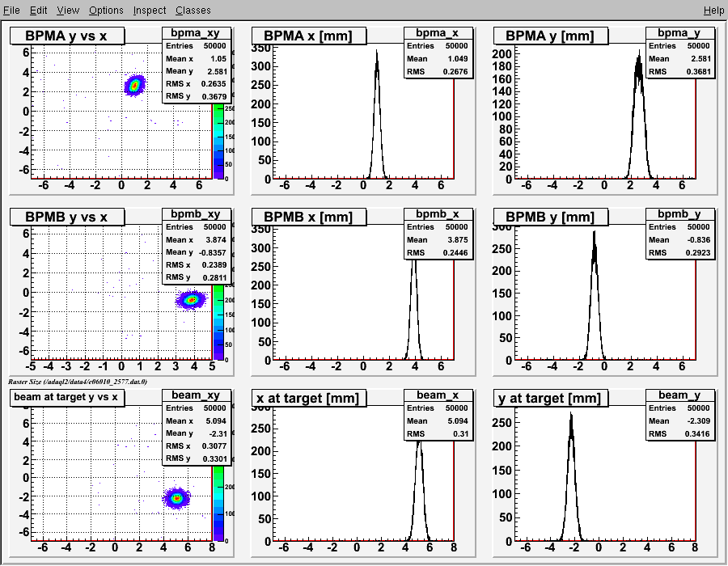
Task: Click the BPMB y vs x color palette bar
Action: click(218, 322)
